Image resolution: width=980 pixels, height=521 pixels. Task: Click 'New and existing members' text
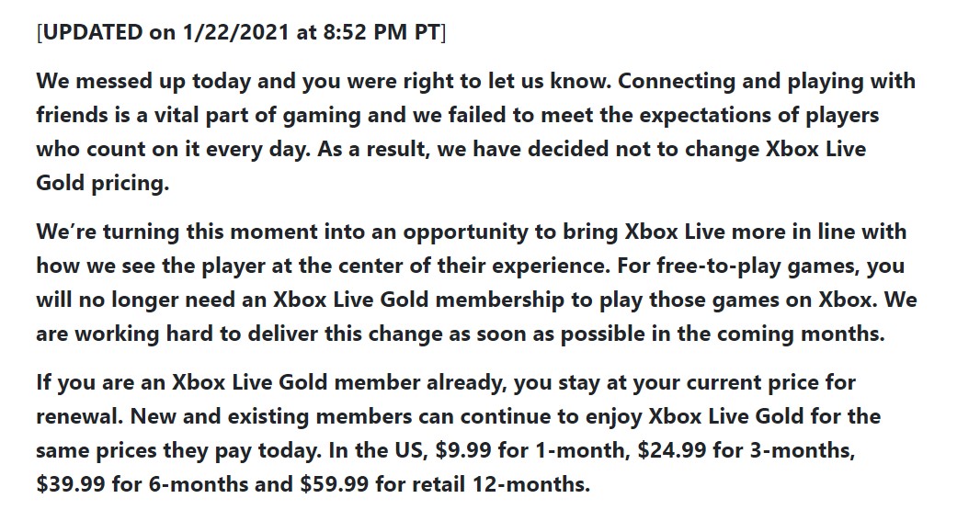pos(270,416)
